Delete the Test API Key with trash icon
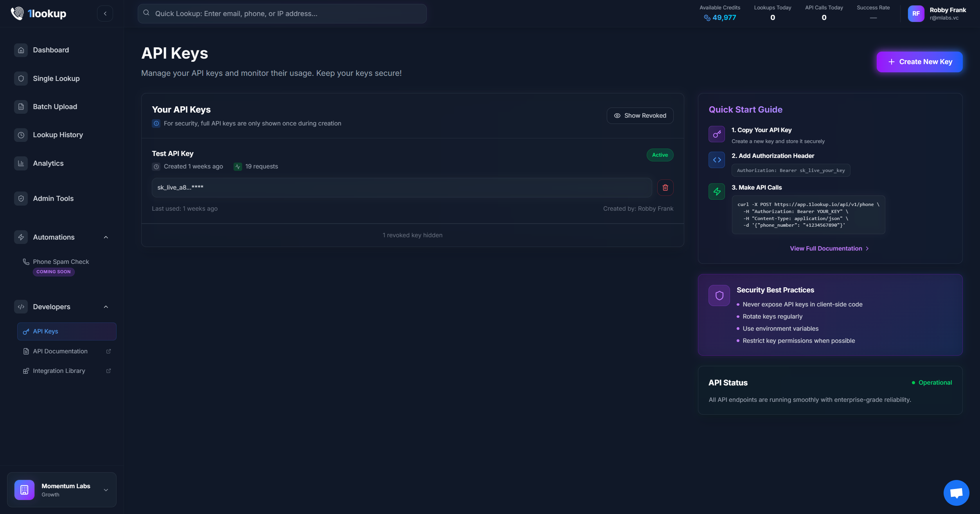This screenshot has height=514, width=980. [665, 188]
